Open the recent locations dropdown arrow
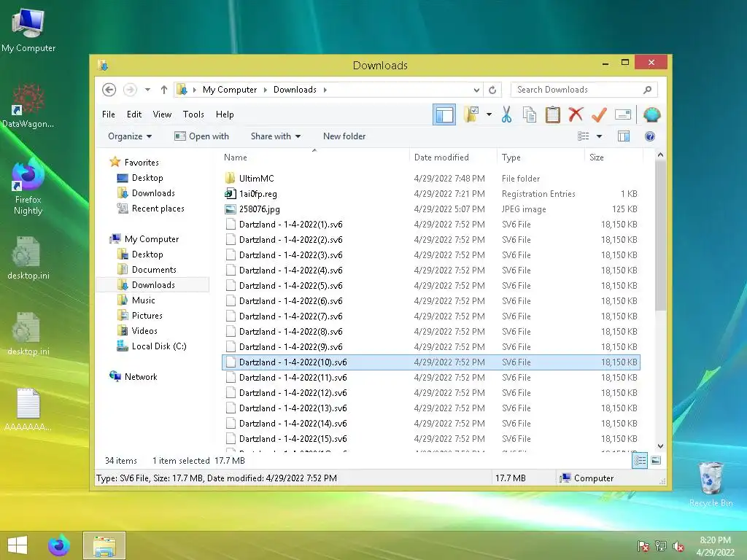 pyautogui.click(x=147, y=90)
